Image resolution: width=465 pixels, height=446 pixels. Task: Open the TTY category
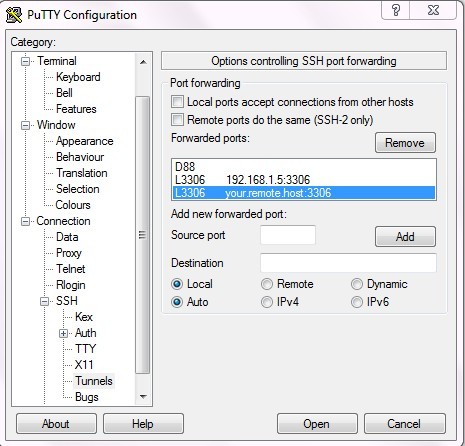pos(85,349)
